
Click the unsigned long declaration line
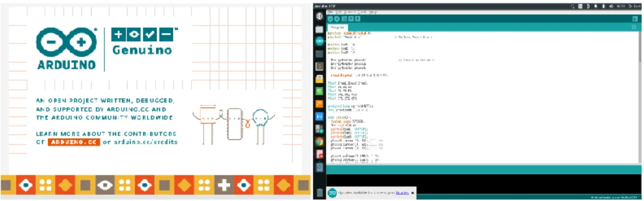click(x=350, y=106)
